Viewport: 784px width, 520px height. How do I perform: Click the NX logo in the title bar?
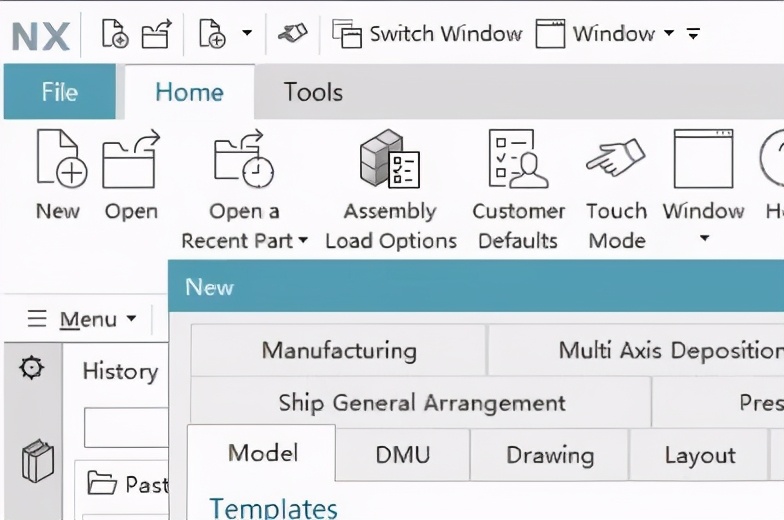click(40, 36)
